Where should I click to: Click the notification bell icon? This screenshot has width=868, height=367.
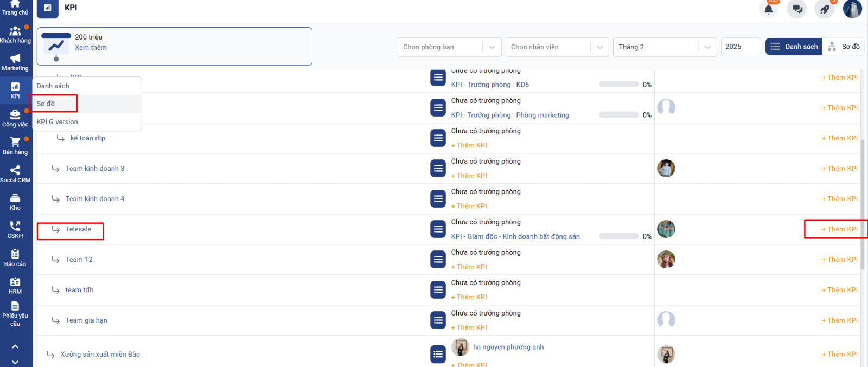768,9
